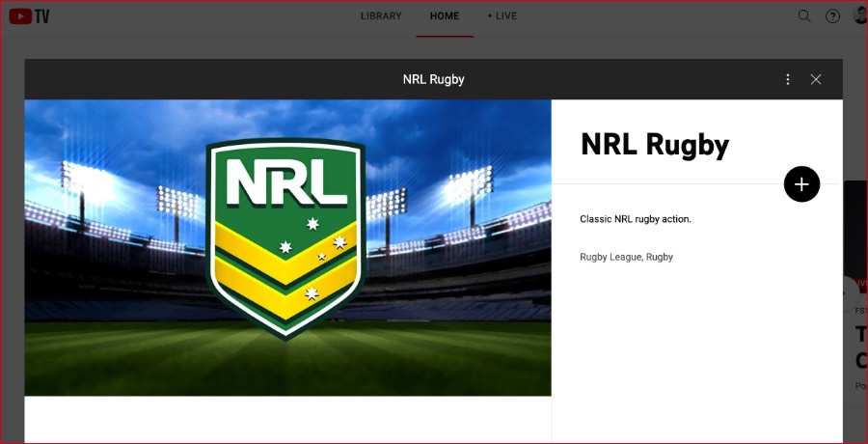Click the large NRL Rugby heading
868x444 pixels.
coord(655,145)
